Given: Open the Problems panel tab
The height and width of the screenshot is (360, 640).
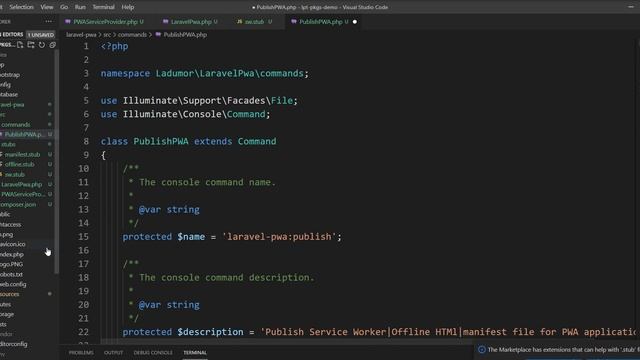Looking at the screenshot, I should pos(81,352).
